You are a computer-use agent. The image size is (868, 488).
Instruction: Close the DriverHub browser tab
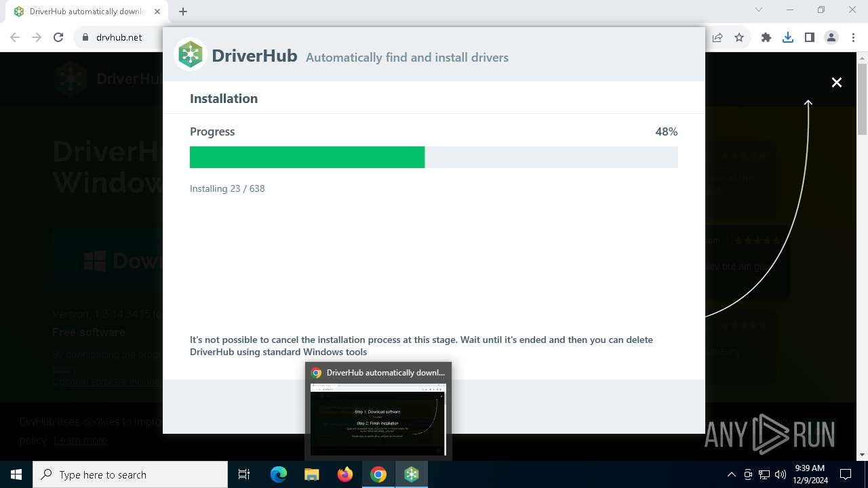156,12
